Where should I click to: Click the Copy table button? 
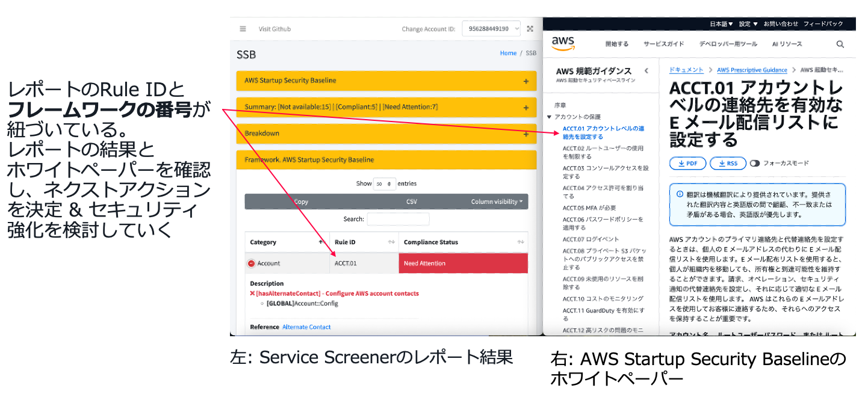301,202
